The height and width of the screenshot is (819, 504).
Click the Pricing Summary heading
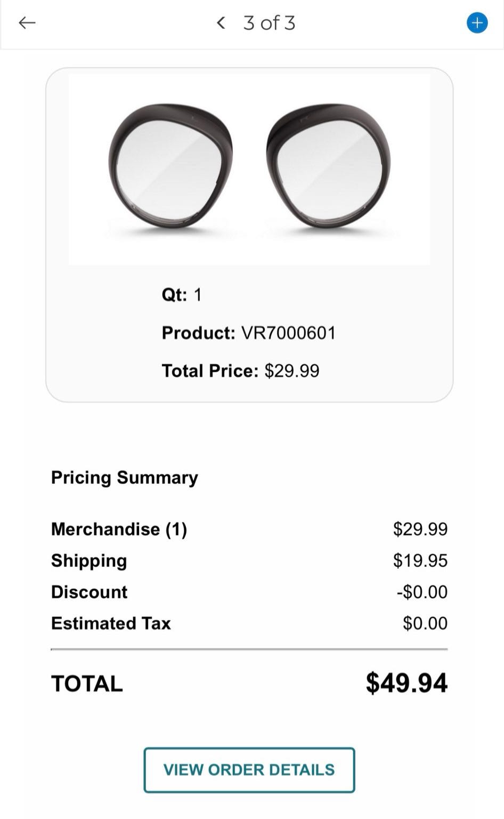(124, 477)
